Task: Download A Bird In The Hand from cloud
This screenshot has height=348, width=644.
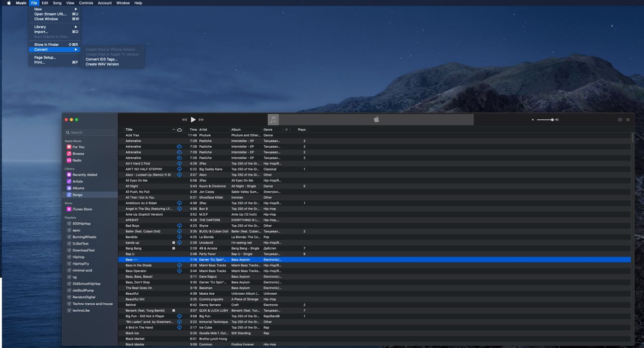Action: click(x=179, y=327)
